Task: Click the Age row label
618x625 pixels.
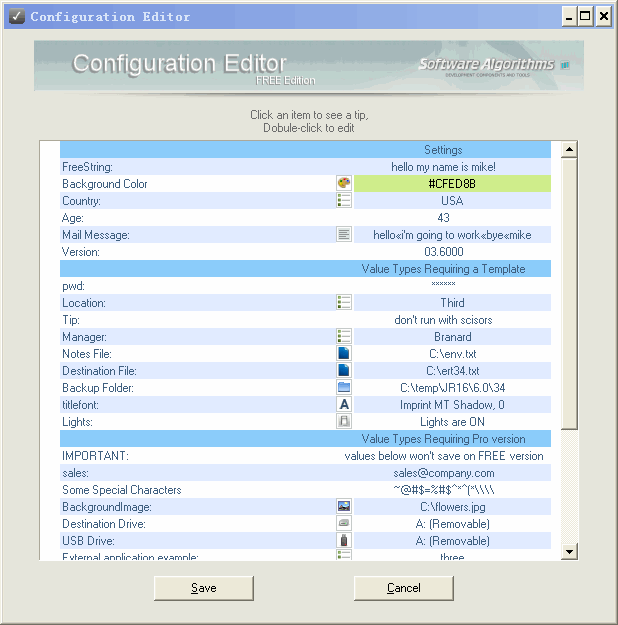Action: point(73,218)
